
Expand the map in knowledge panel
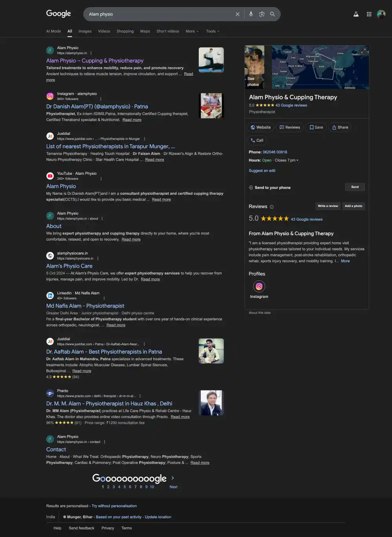pos(363,51)
